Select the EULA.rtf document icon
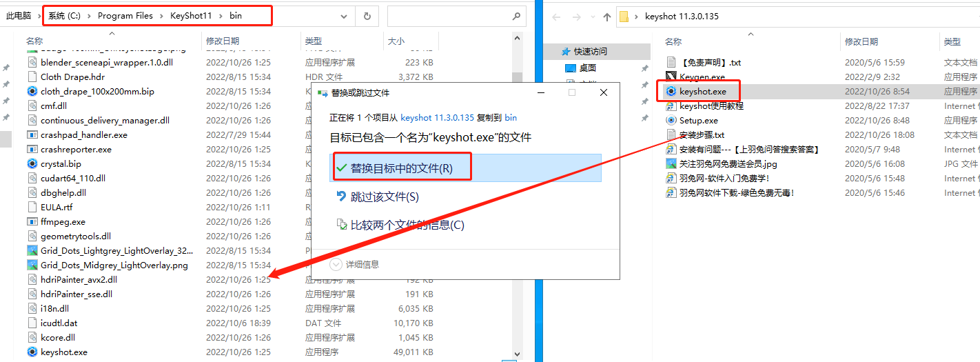 (32, 207)
